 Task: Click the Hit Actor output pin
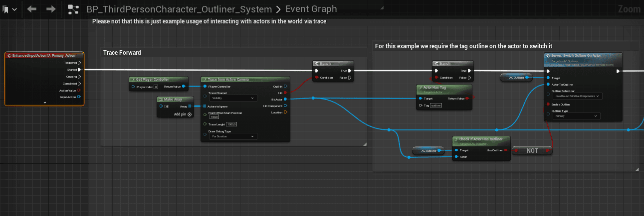[x=285, y=99]
